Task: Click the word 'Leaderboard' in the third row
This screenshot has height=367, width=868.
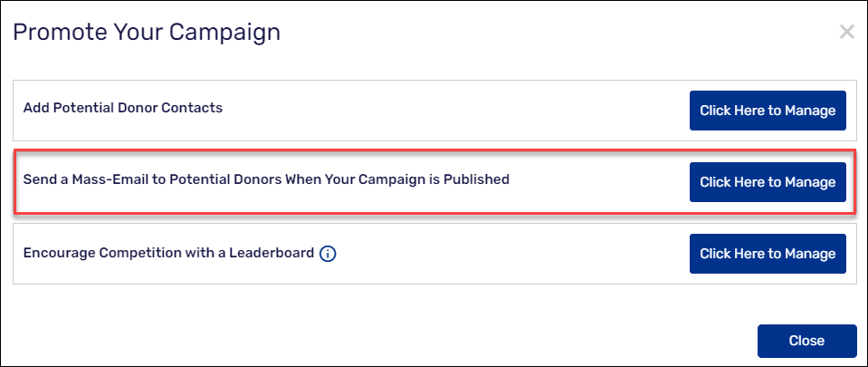Action: 272,253
